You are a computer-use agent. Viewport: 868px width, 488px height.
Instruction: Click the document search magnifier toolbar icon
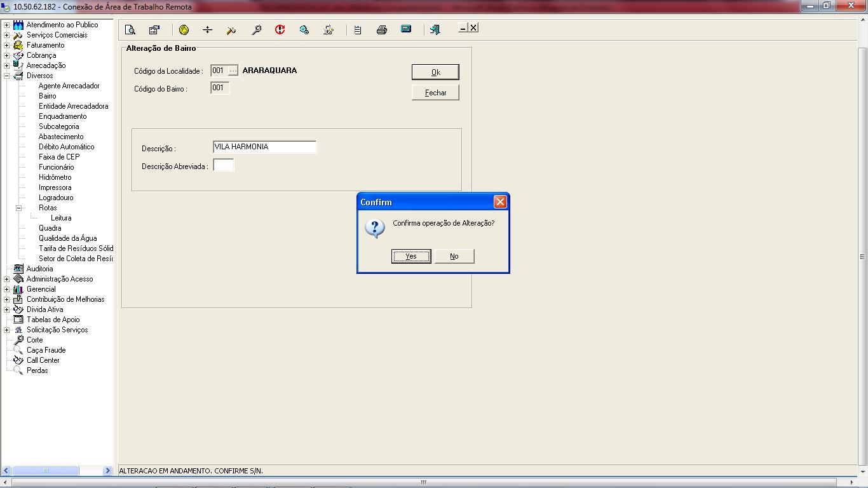click(x=130, y=30)
